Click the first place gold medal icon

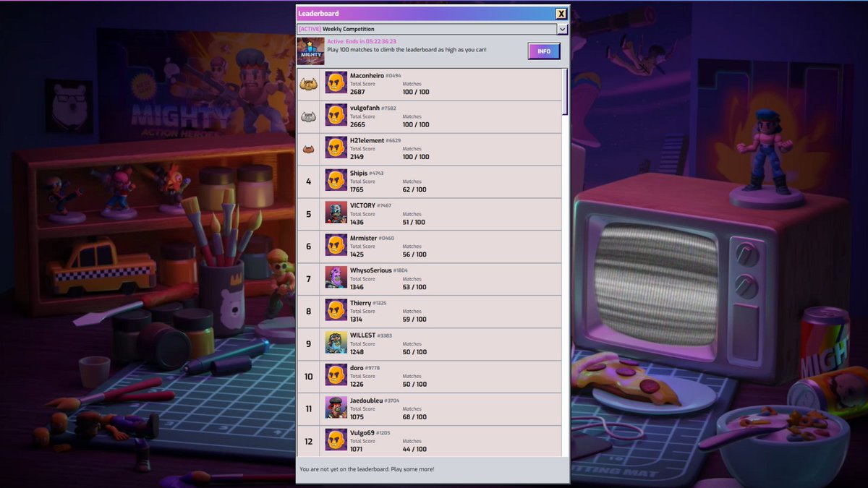tap(308, 84)
